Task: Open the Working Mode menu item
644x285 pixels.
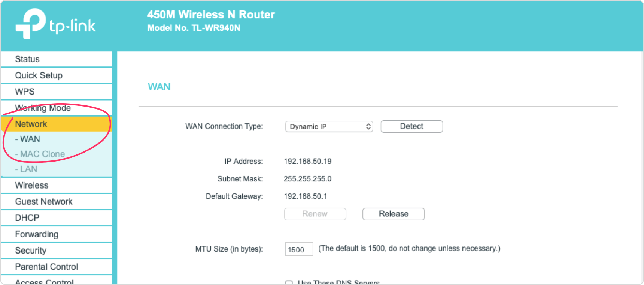Action: [56, 108]
